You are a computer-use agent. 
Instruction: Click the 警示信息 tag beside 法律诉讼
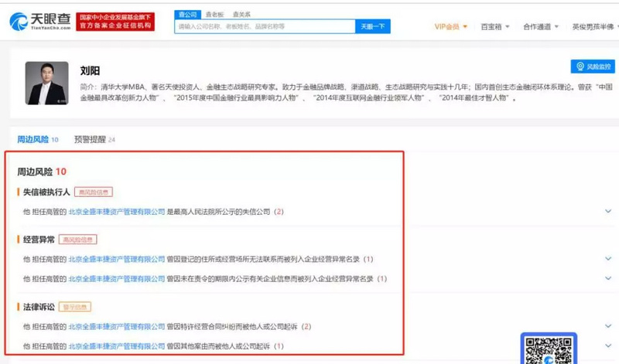75,307
